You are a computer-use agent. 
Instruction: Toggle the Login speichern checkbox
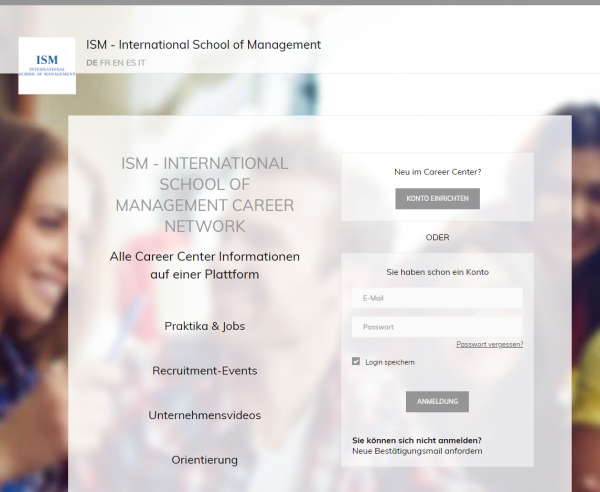point(356,362)
